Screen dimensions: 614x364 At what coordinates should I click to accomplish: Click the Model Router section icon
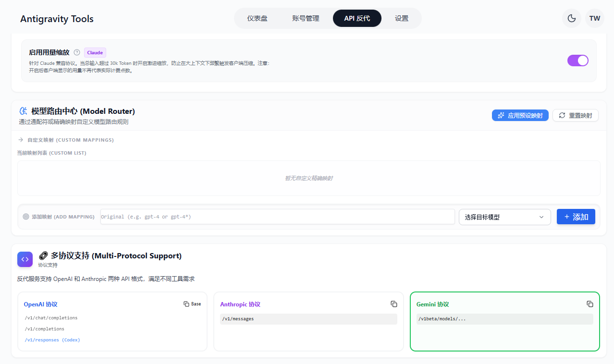[23, 111]
